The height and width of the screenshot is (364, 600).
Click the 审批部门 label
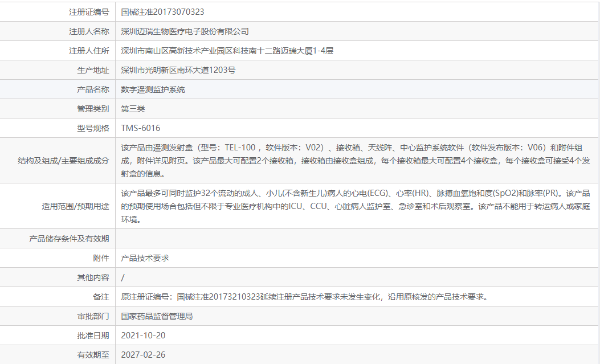[93, 316]
